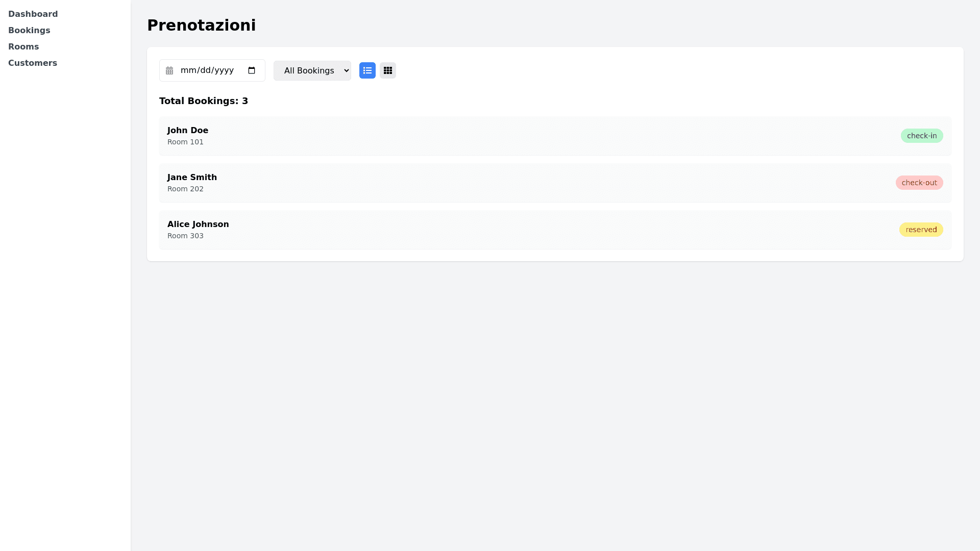The height and width of the screenshot is (551, 980).
Task: Click the Room 101 label
Action: click(185, 142)
